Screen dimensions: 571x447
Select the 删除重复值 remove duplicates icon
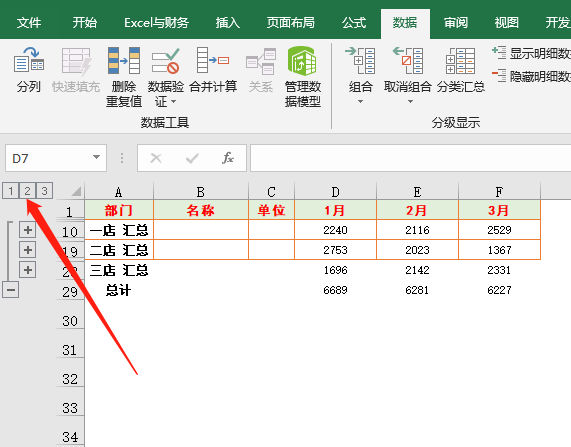(124, 60)
